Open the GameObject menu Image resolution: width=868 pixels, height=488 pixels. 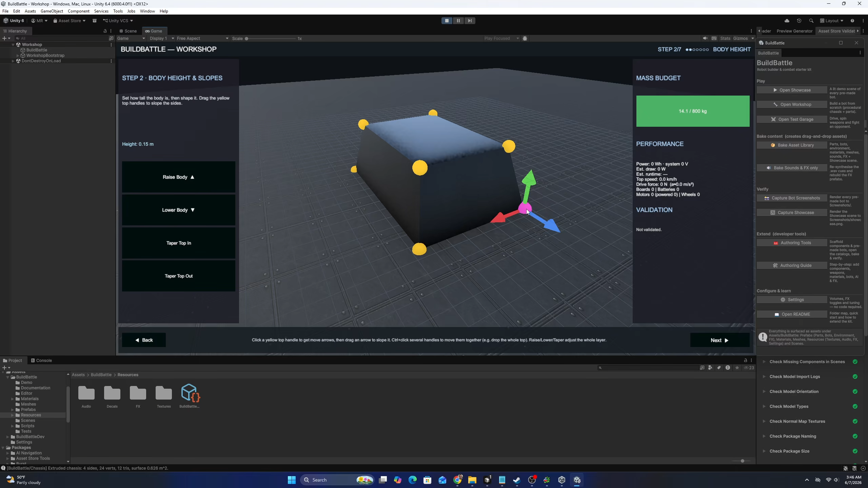52,11
